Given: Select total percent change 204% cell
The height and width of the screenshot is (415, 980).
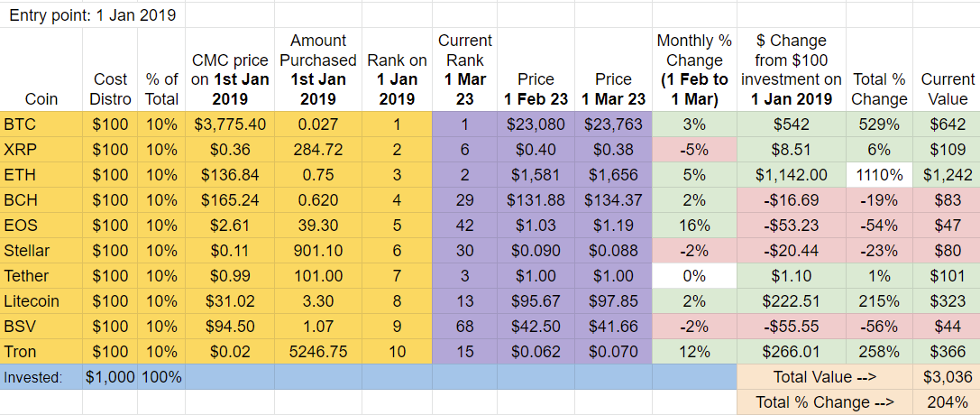Looking at the screenshot, I should 947,401.
